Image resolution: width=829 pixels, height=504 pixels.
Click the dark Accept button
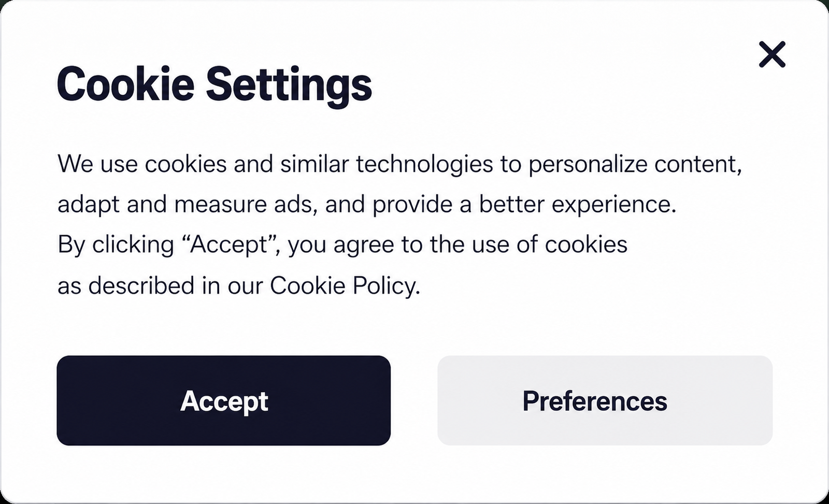point(223,400)
